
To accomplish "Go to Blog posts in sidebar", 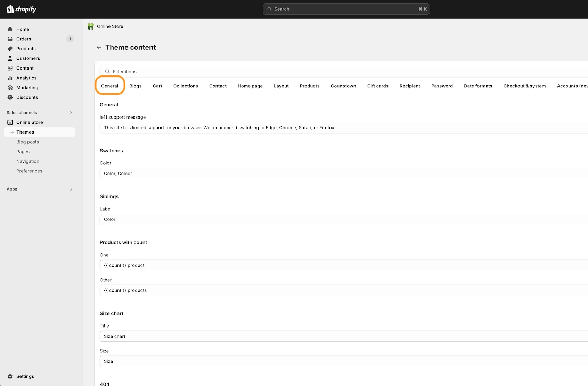I will point(27,142).
